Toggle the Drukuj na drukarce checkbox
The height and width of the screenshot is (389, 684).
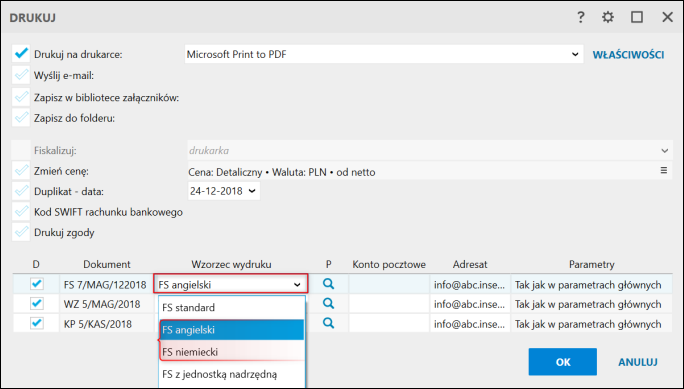point(21,54)
